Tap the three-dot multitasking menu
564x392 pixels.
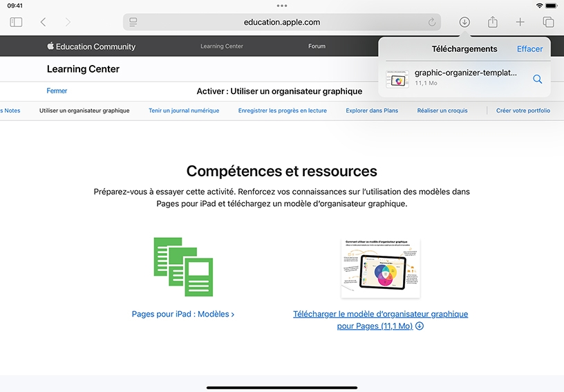coord(282,6)
